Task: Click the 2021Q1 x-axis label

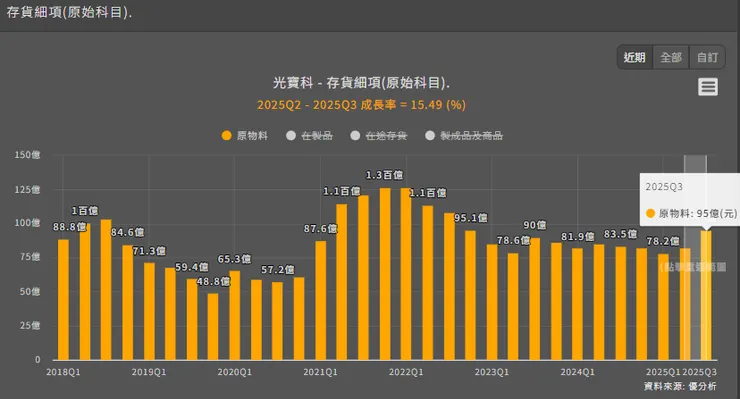Action: pos(320,372)
